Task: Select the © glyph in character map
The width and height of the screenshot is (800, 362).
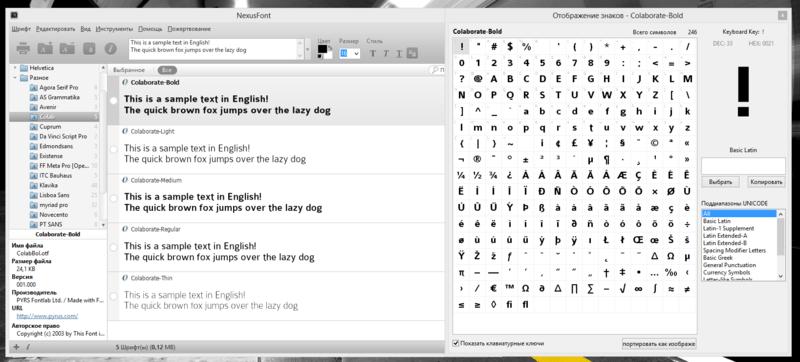Action: (655, 143)
